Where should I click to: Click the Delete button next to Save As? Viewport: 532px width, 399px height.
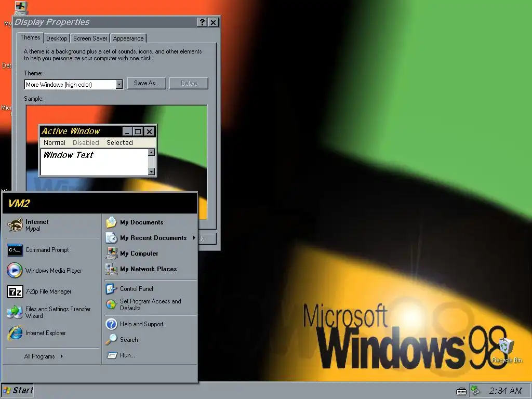[189, 84]
